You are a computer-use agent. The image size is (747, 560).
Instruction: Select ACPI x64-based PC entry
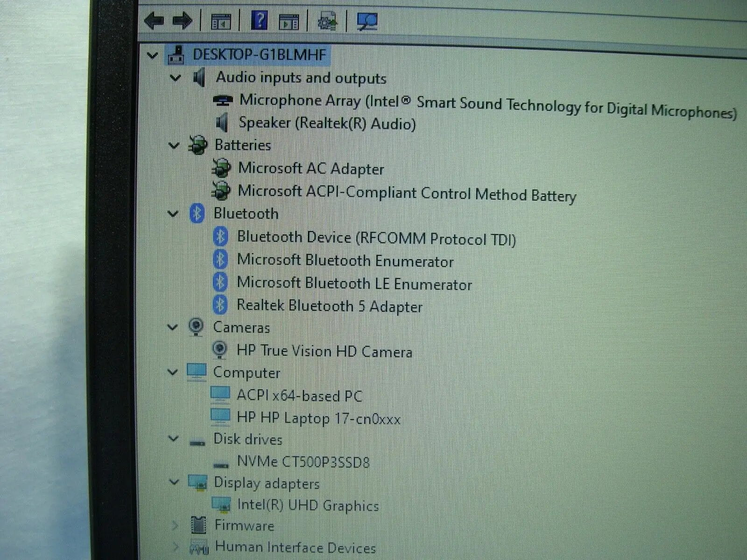coord(299,396)
